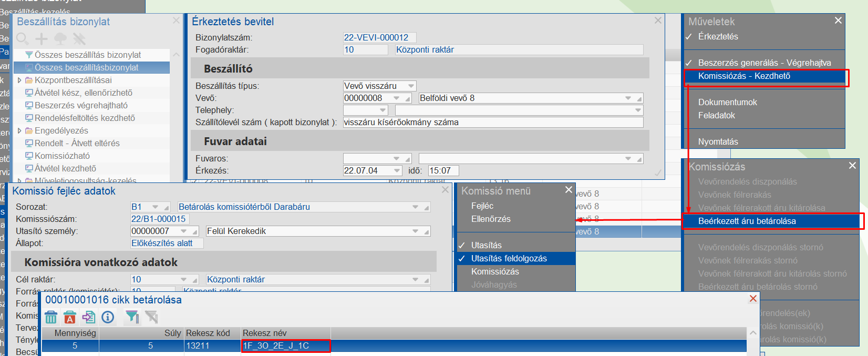This screenshot has height=356, width=868.
Task: Close the Komissió menü panel
Action: [x=569, y=190]
